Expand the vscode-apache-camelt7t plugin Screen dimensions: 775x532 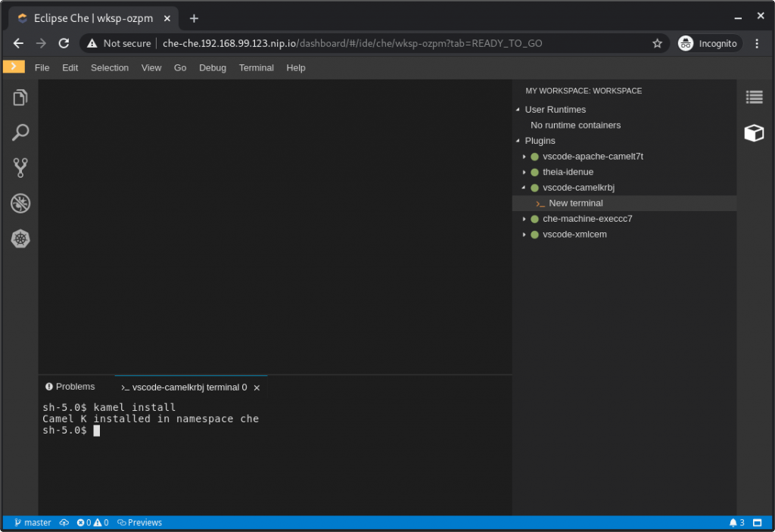click(524, 157)
